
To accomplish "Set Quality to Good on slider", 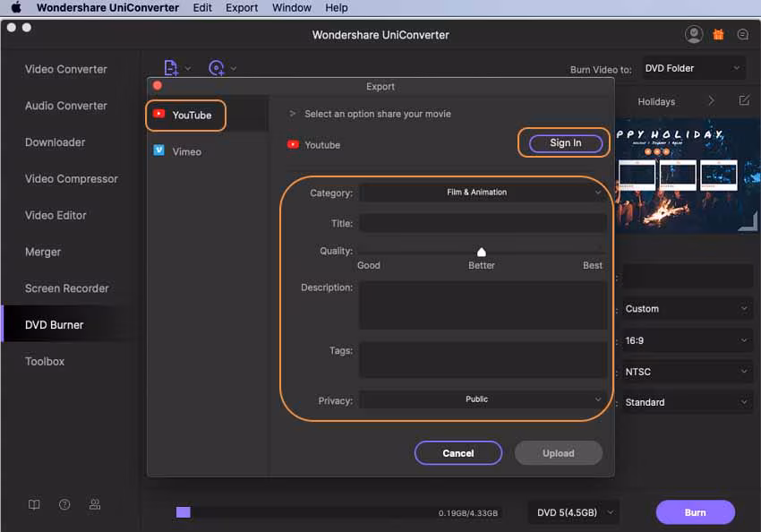I will click(368, 265).
